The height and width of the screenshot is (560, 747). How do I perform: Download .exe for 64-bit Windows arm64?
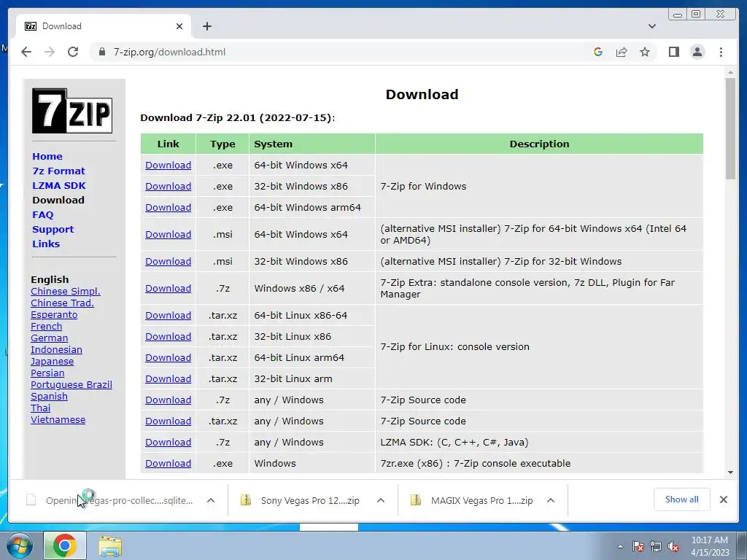click(x=169, y=208)
